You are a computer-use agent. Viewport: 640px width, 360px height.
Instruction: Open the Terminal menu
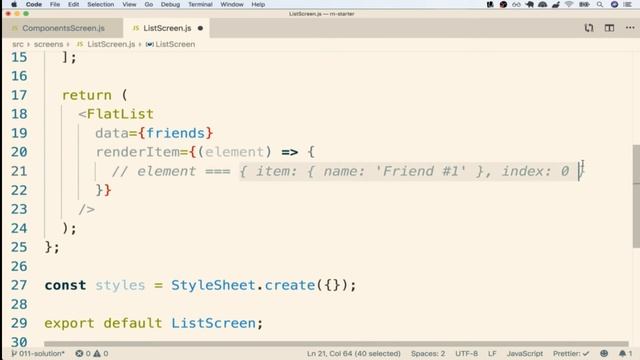pos(200,4)
